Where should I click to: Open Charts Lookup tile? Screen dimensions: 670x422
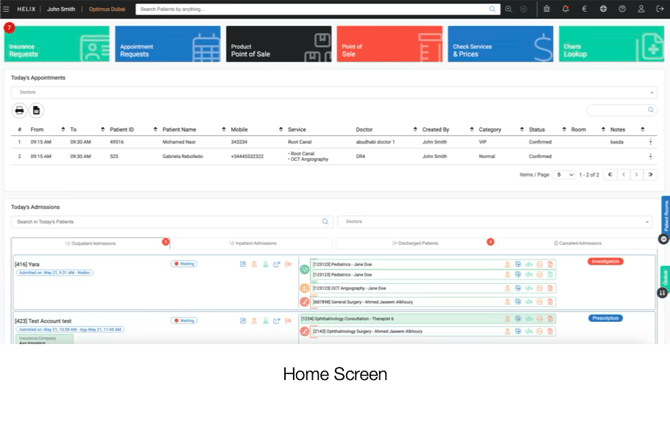pyautogui.click(x=612, y=45)
